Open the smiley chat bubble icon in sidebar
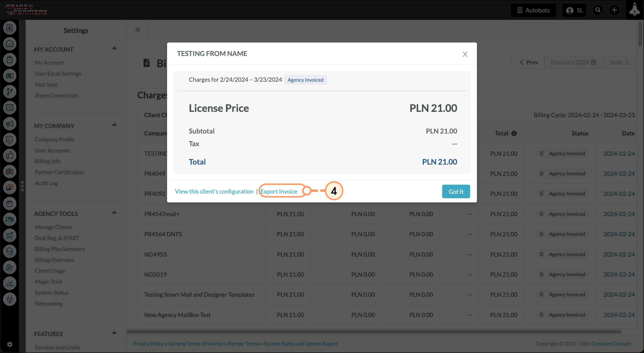 (x=10, y=140)
